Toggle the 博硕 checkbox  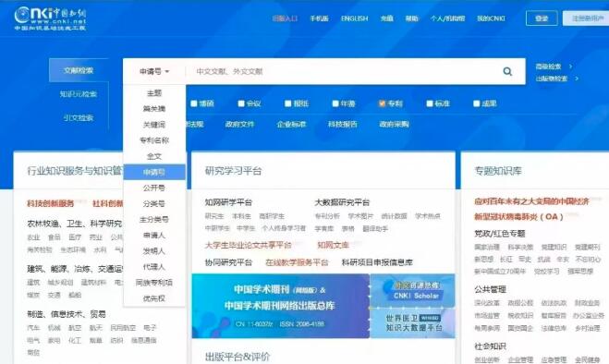pyautogui.click(x=194, y=103)
